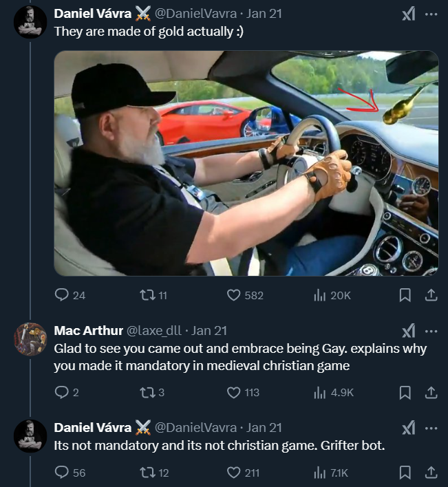Like Mac Arthur's reply
The width and height of the screenshot is (448, 487).
pos(233,393)
